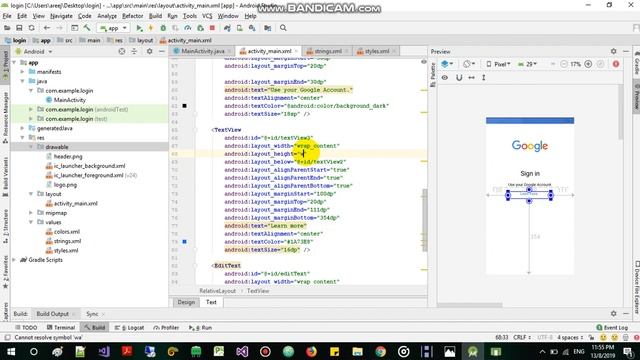Open the AVD Manager phone icon
The width and height of the screenshot is (640, 360).
(x=240, y=28)
